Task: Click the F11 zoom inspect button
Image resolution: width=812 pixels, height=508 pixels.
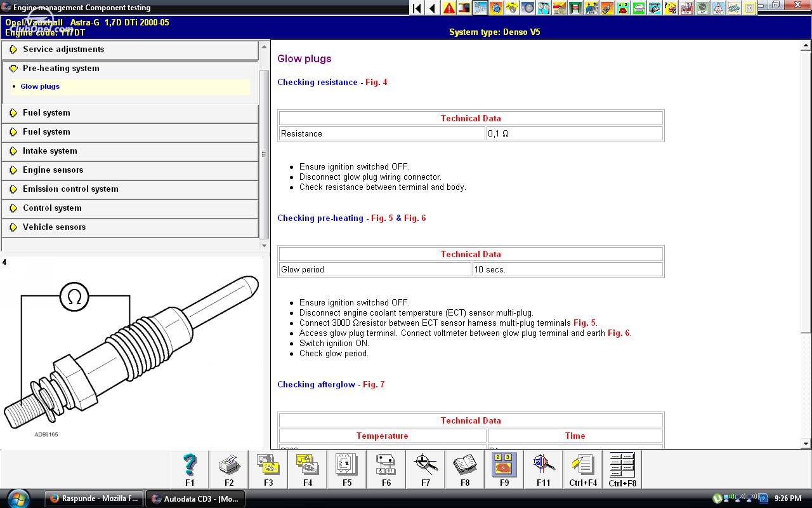Action: (x=544, y=470)
